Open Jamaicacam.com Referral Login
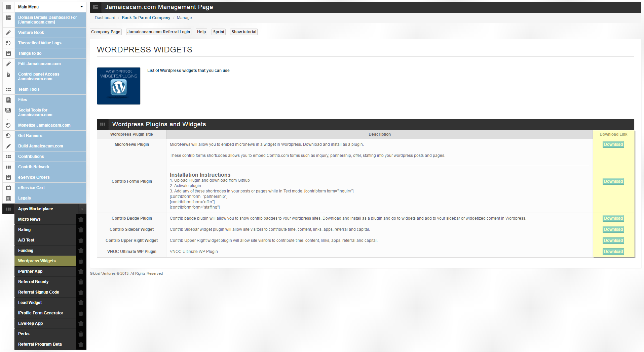This screenshot has height=352, width=644. pyautogui.click(x=159, y=32)
